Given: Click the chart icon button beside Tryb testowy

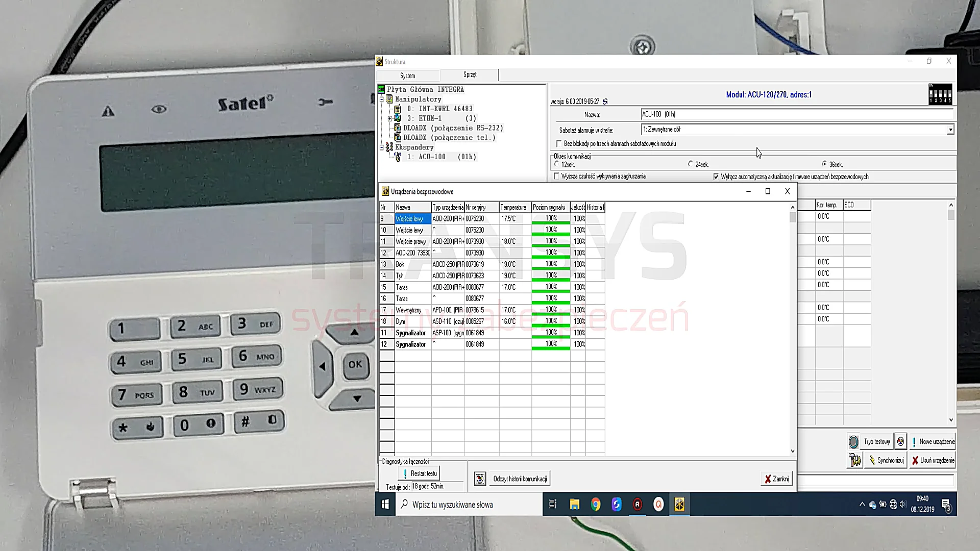Looking at the screenshot, I should 901,441.
